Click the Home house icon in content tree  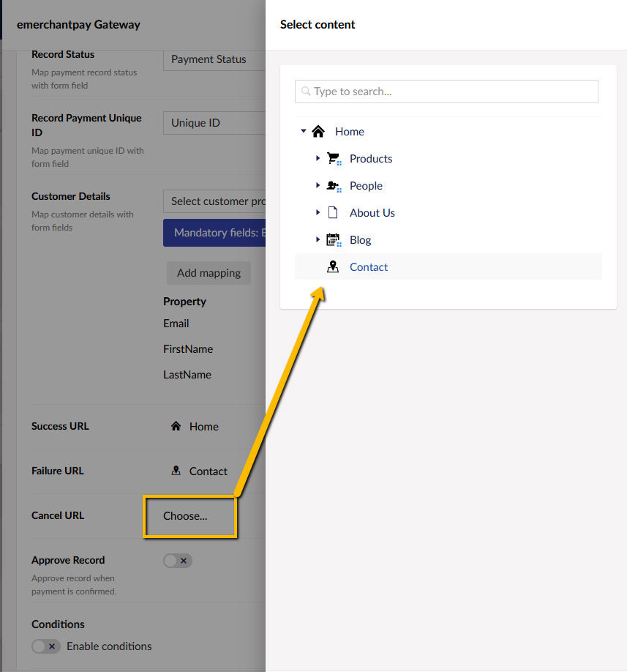pos(318,132)
